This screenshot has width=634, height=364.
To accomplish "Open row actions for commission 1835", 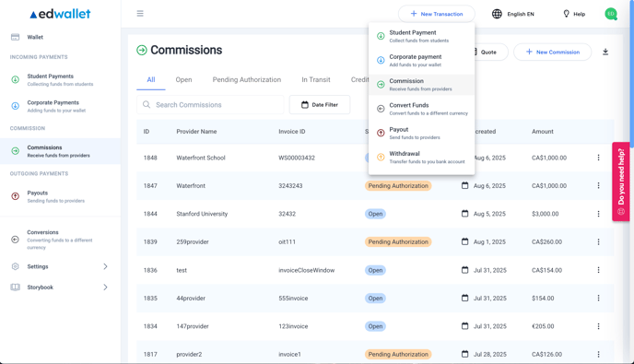I will pyautogui.click(x=598, y=298).
